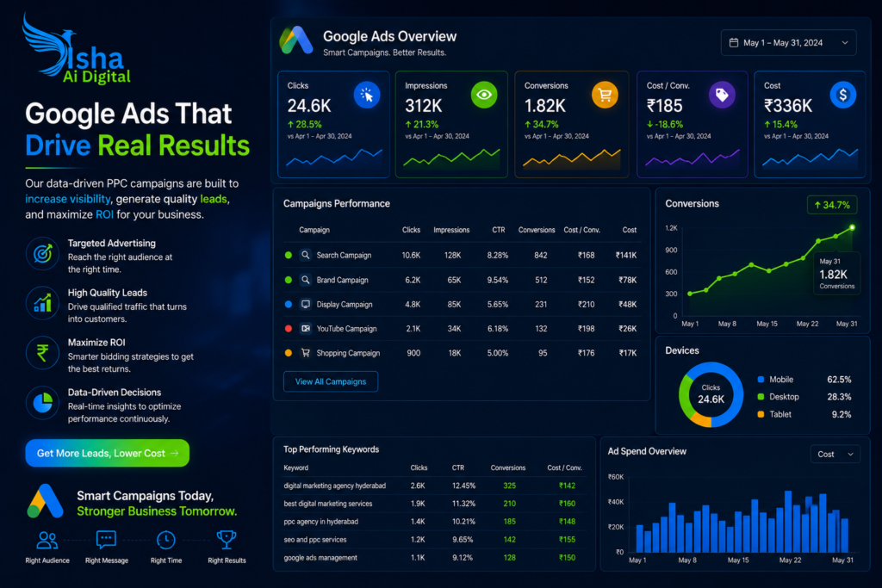The width and height of the screenshot is (882, 588).
Task: Click the Cost / Conv. tag icon
Action: tap(722, 95)
